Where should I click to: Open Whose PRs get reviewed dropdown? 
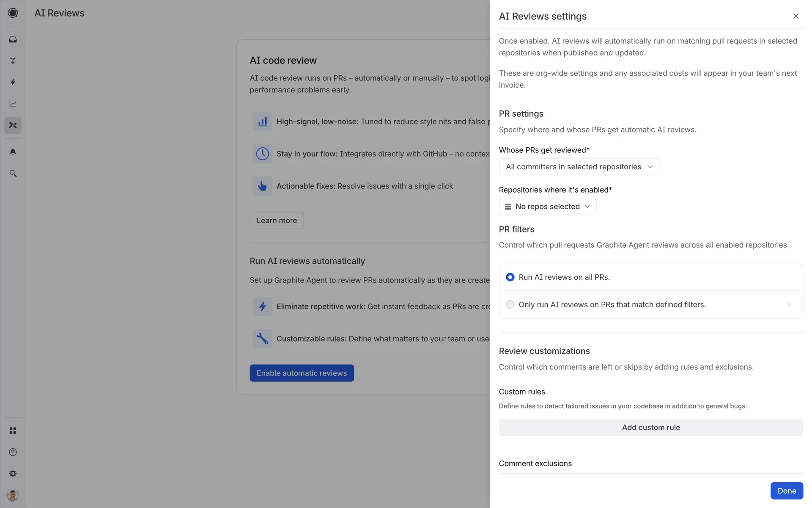click(x=579, y=167)
